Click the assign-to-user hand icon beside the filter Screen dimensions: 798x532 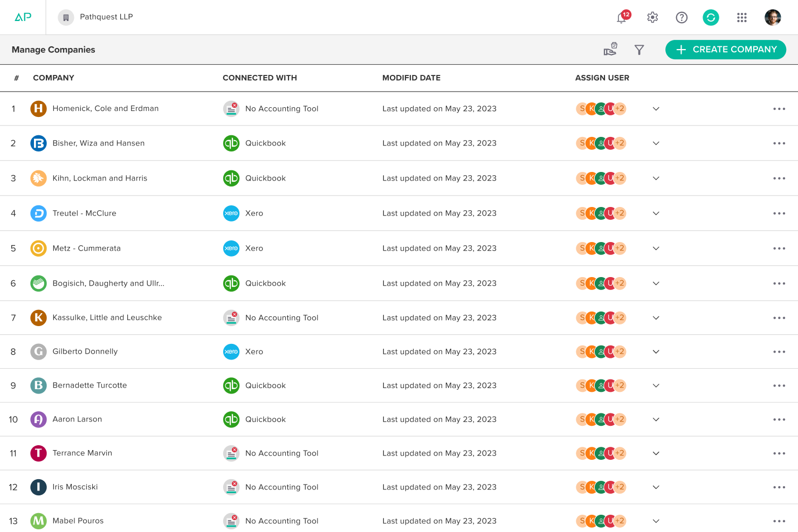pos(610,49)
